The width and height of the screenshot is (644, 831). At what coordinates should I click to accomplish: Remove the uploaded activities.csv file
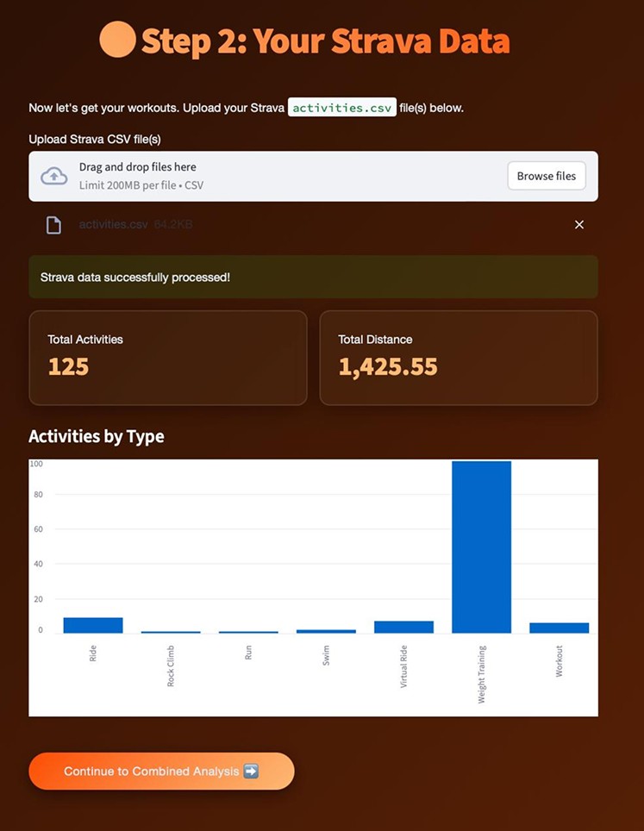point(579,225)
